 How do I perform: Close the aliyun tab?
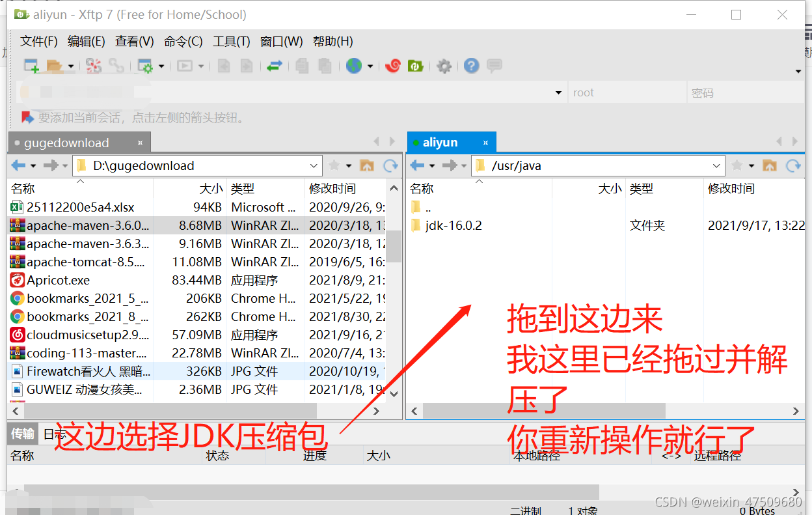click(485, 143)
